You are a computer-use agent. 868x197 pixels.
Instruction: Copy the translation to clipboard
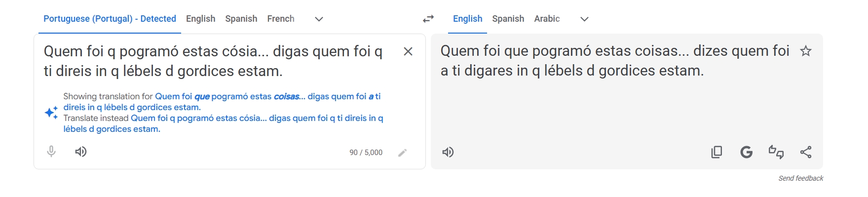click(717, 152)
